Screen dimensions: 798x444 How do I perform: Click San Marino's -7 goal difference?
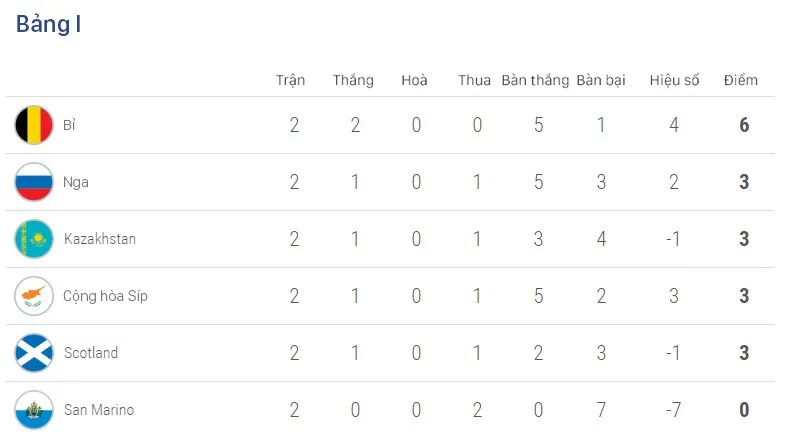pos(673,410)
